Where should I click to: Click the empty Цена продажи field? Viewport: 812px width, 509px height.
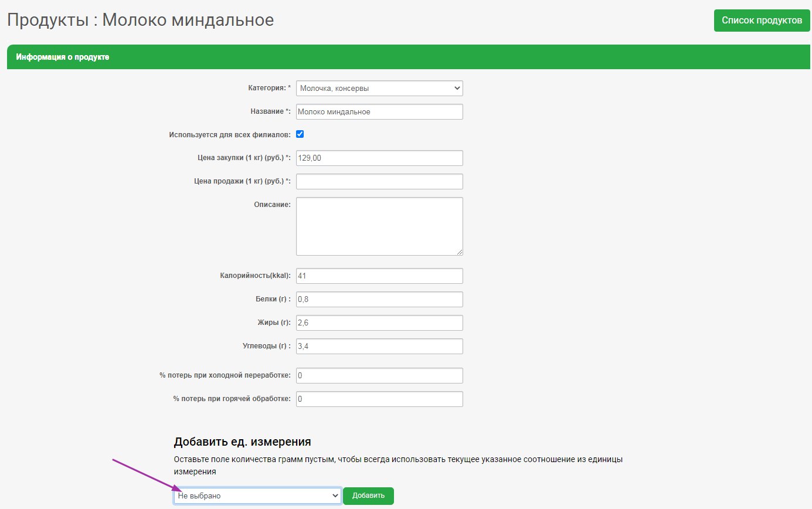[x=379, y=182]
